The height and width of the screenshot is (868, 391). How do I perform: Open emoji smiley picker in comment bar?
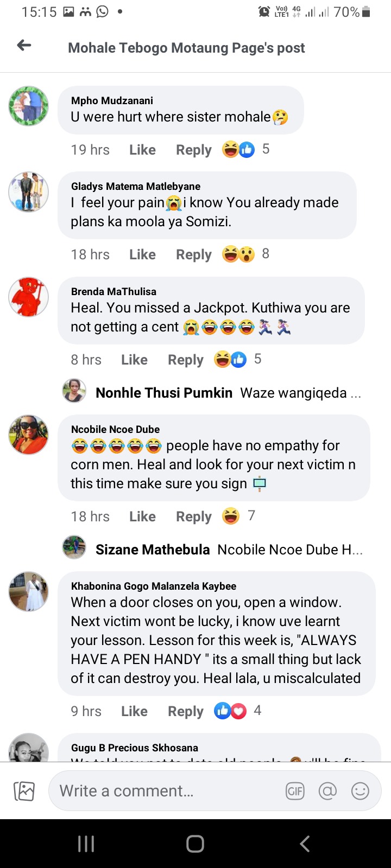[360, 791]
